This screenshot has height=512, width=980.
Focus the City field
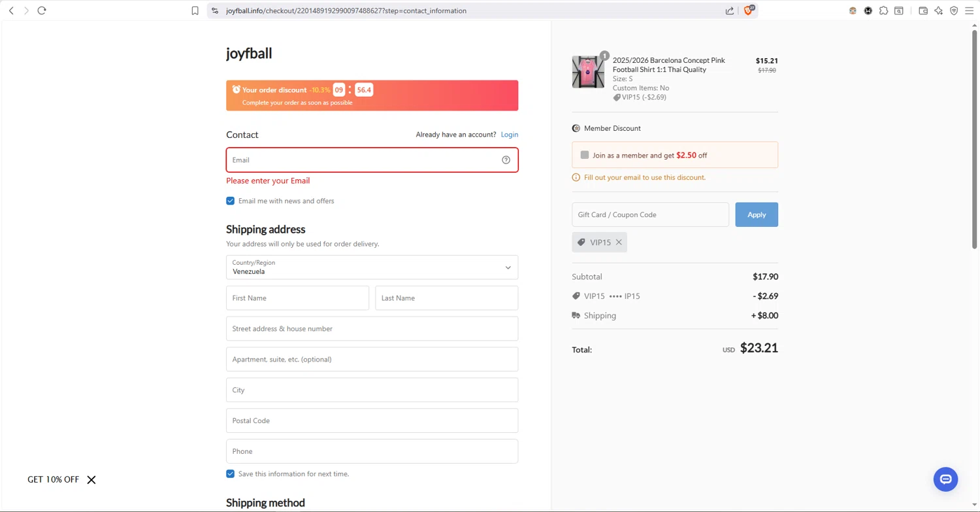(372, 390)
